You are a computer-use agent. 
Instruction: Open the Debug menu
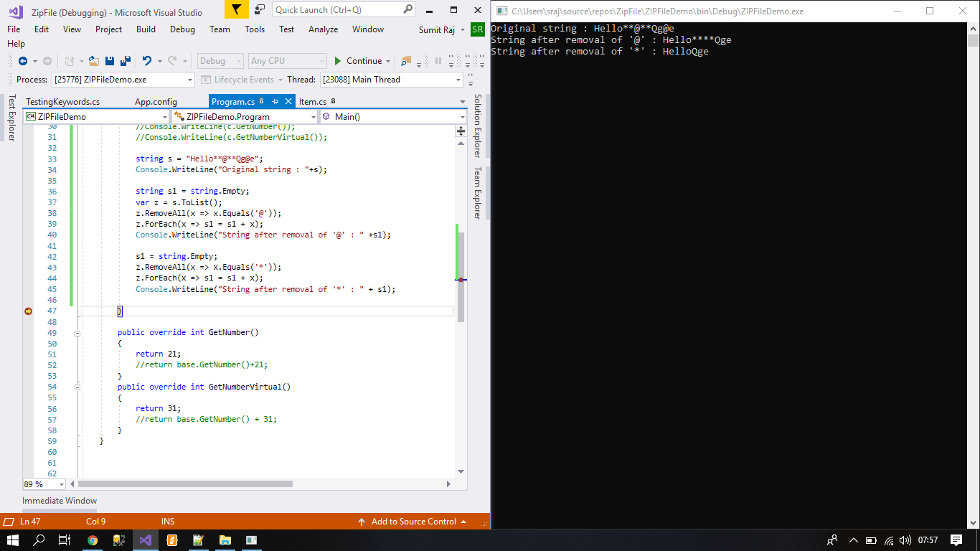[182, 29]
